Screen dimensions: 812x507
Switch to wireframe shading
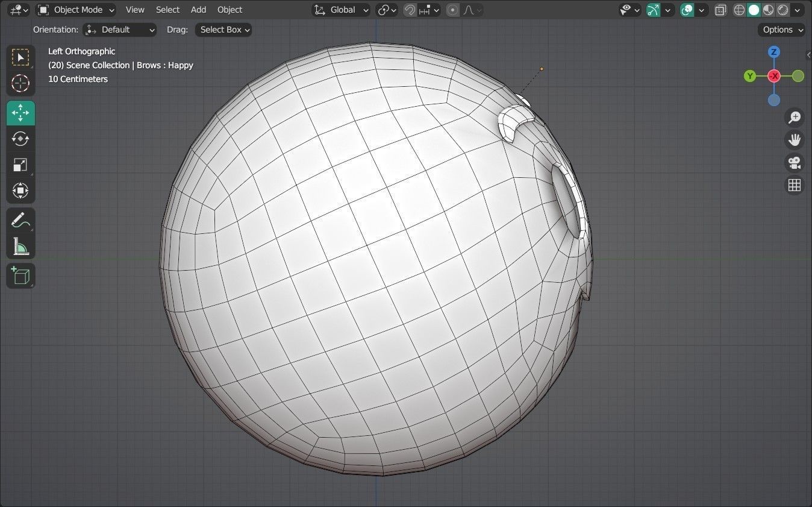click(739, 10)
